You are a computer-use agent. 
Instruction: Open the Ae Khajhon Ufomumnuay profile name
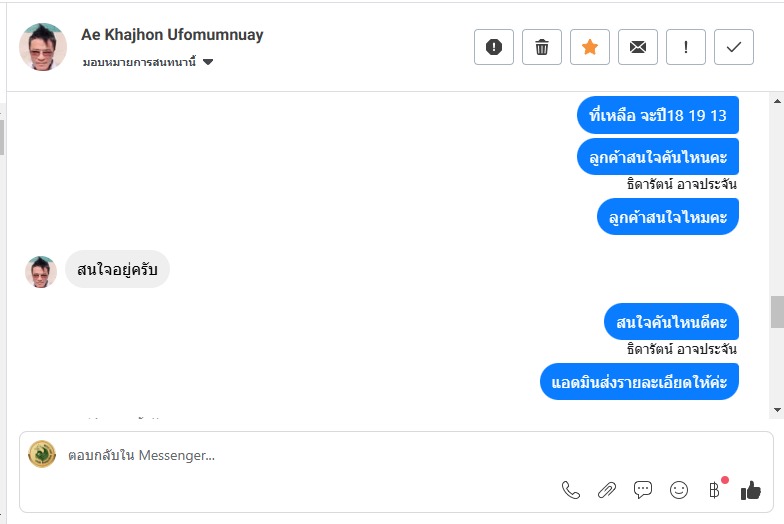click(x=173, y=35)
